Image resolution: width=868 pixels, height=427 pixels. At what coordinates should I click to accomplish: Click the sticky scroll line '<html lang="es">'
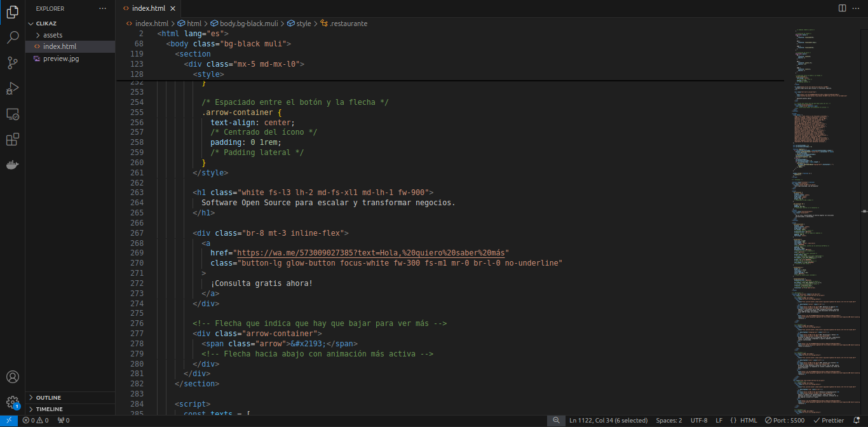(193, 34)
